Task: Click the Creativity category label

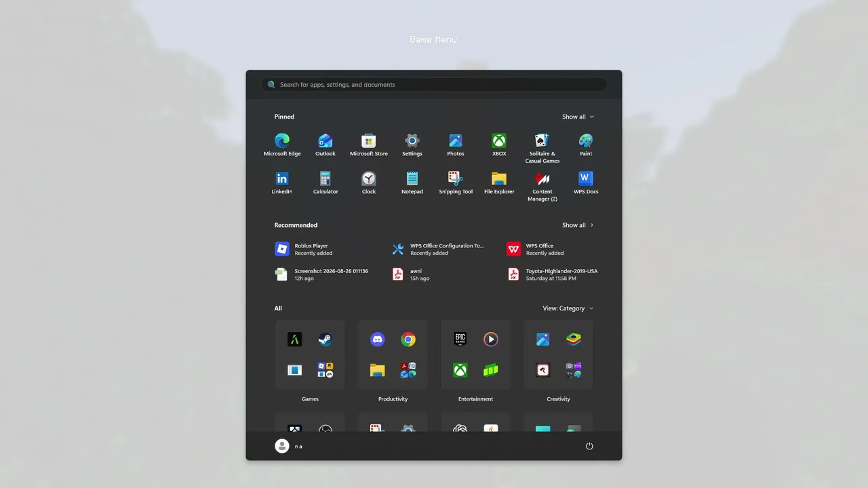Action: [x=558, y=399]
